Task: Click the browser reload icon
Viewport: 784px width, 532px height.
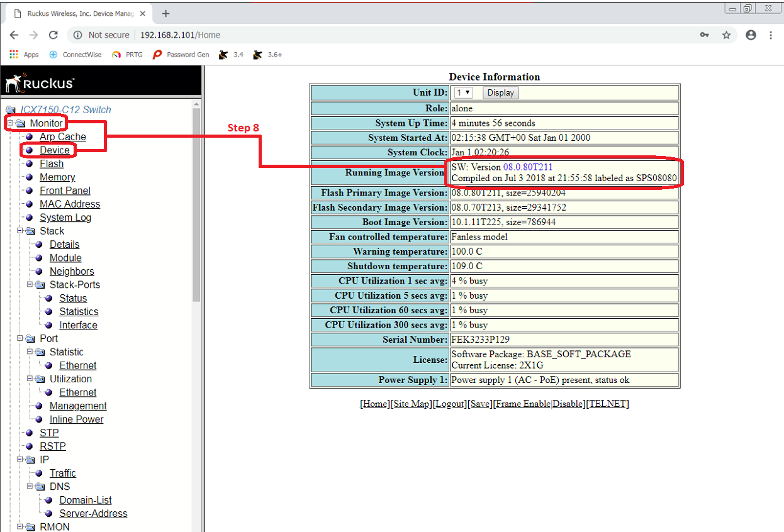Action: [53, 35]
